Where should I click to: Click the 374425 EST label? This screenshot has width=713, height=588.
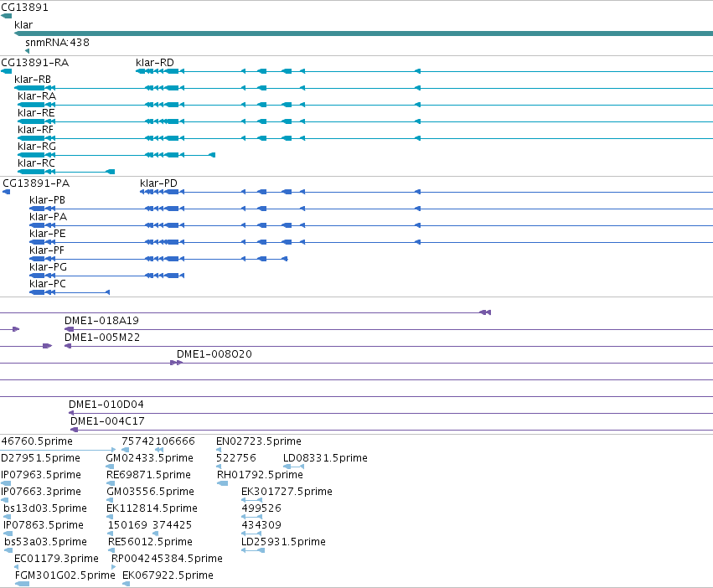173,525
